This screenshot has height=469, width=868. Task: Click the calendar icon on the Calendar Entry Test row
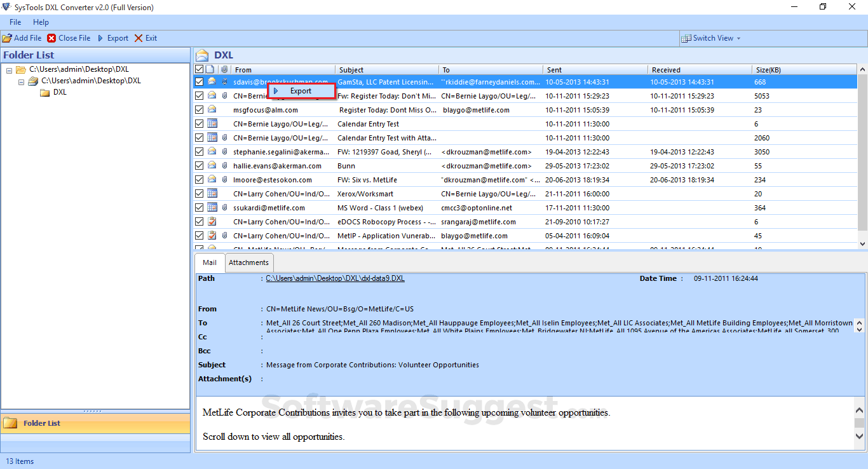tap(212, 123)
